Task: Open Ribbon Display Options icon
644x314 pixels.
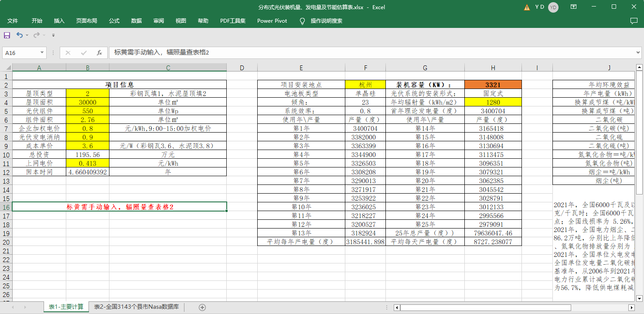Action: pos(574,7)
